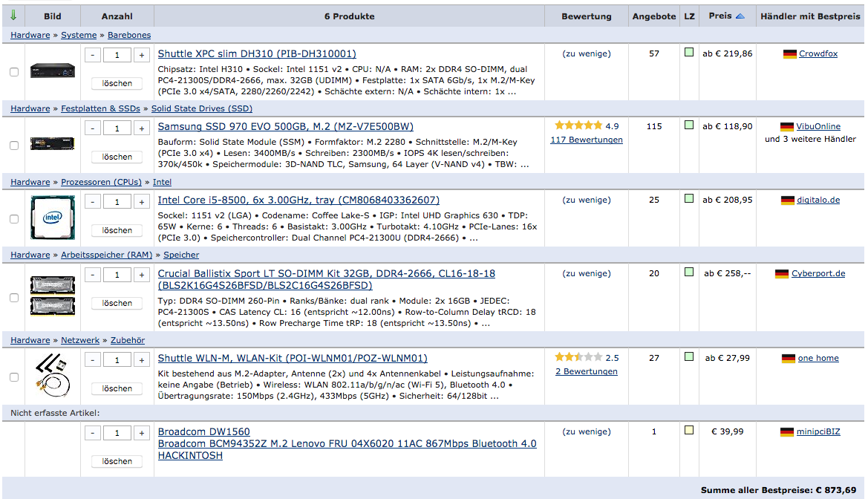This screenshot has height=499, width=868.
Task: Edit quantity field for Shuttle WLN-M
Action: coord(117,360)
